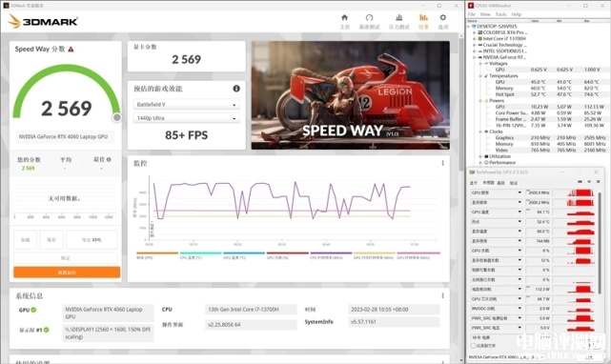
Task: Open the 1440p Ultra resolution dropdown
Action: pos(186,118)
